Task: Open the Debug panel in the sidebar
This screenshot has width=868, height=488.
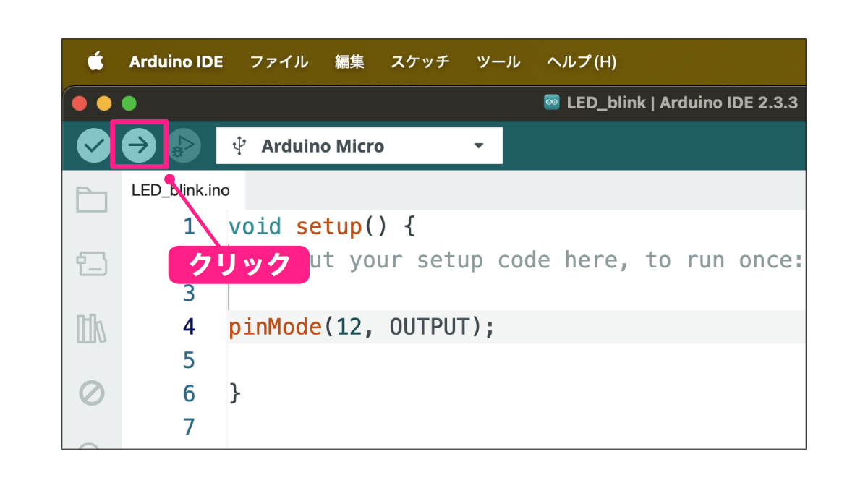Action: coord(92,393)
